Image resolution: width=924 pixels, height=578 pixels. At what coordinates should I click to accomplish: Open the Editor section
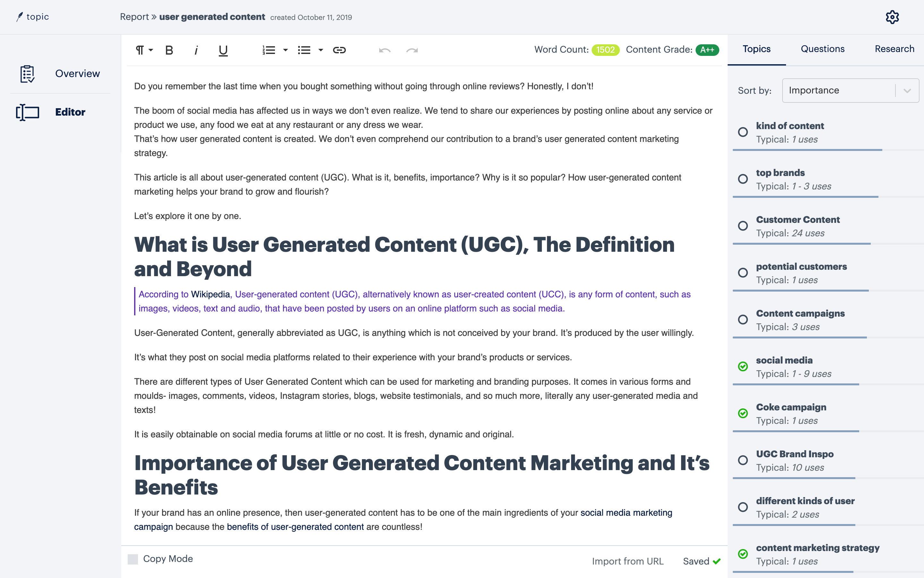pyautogui.click(x=70, y=112)
